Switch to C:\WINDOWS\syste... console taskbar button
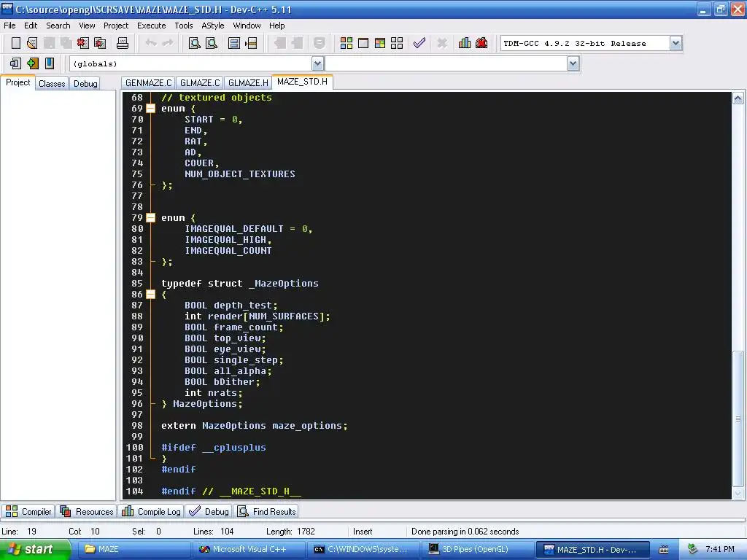 coord(363,549)
